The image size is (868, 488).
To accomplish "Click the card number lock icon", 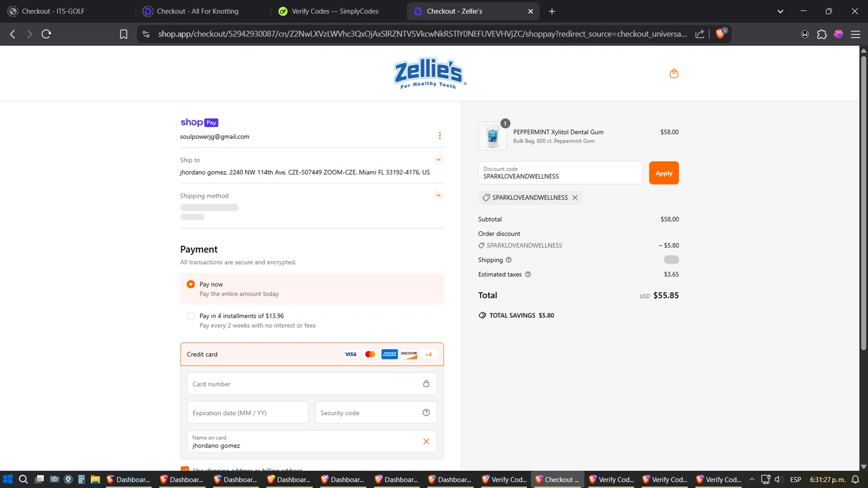I will [x=426, y=384].
